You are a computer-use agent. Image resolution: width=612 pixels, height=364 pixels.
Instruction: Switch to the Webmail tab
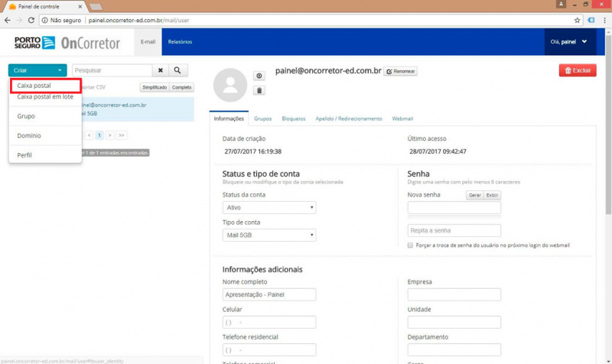pyautogui.click(x=402, y=119)
